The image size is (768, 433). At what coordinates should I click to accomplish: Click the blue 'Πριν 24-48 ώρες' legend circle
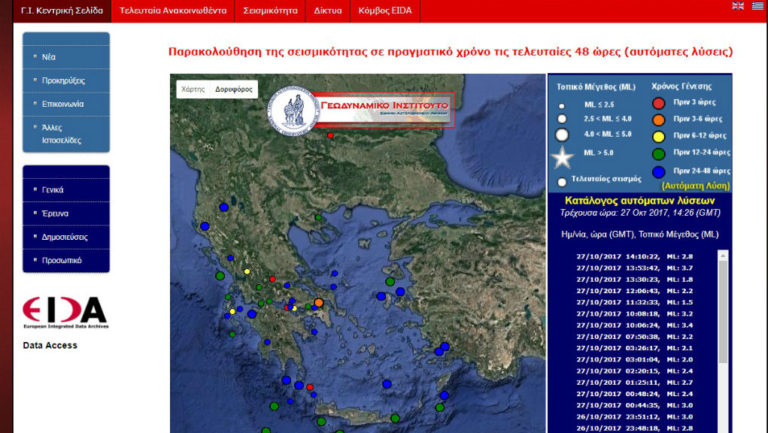pyautogui.click(x=659, y=172)
